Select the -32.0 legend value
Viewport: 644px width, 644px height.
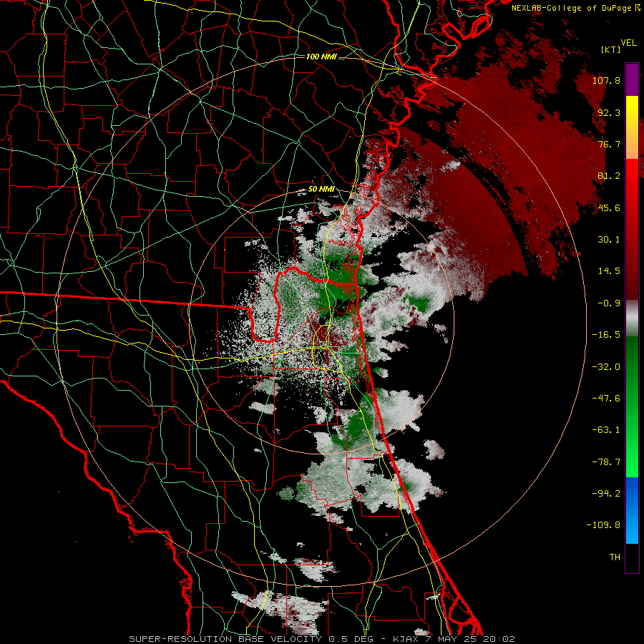606,366
